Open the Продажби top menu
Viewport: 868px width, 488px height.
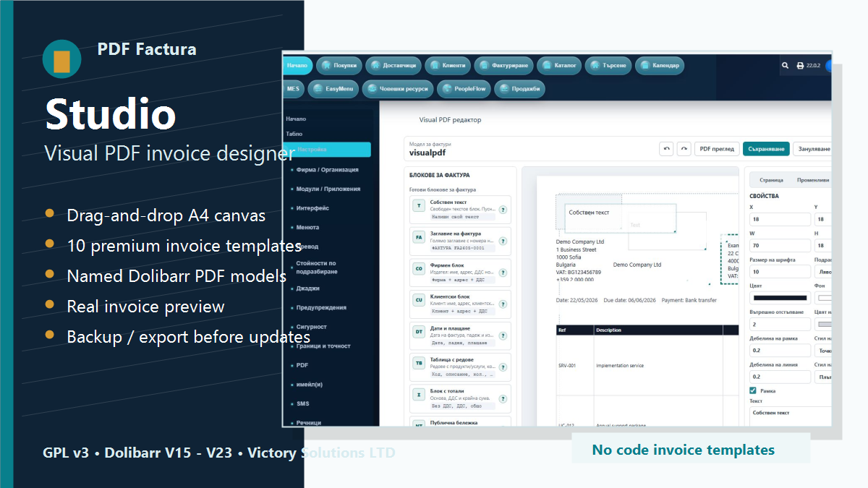pos(520,89)
